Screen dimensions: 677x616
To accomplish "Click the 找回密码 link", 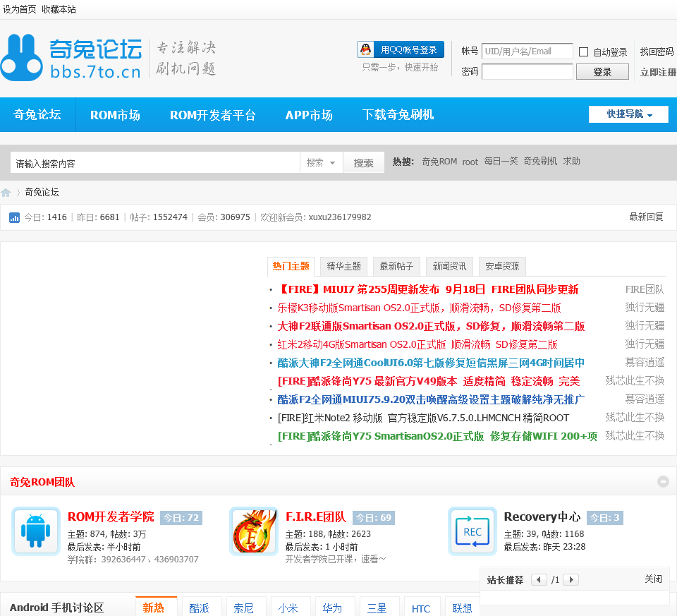I will click(657, 52).
